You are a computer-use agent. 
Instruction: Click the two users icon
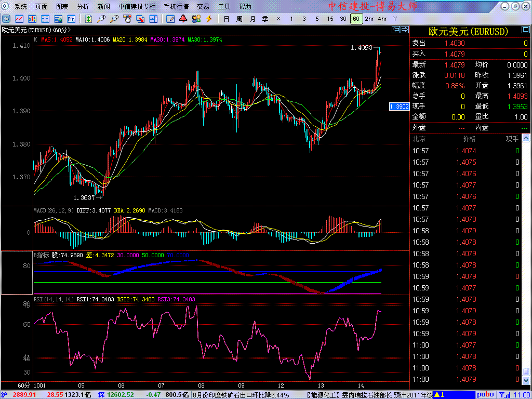[196, 19]
